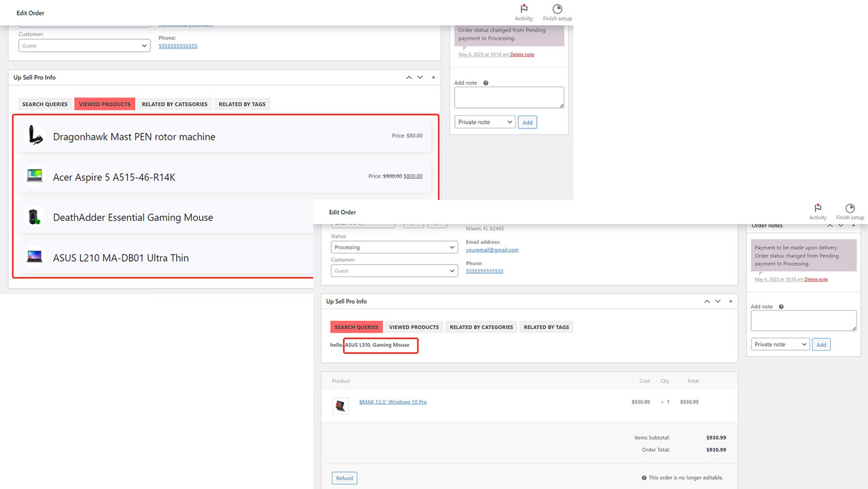Open the BMAX 13.3" Windows 10 Pro link
The image size is (868, 489).
pos(392,402)
